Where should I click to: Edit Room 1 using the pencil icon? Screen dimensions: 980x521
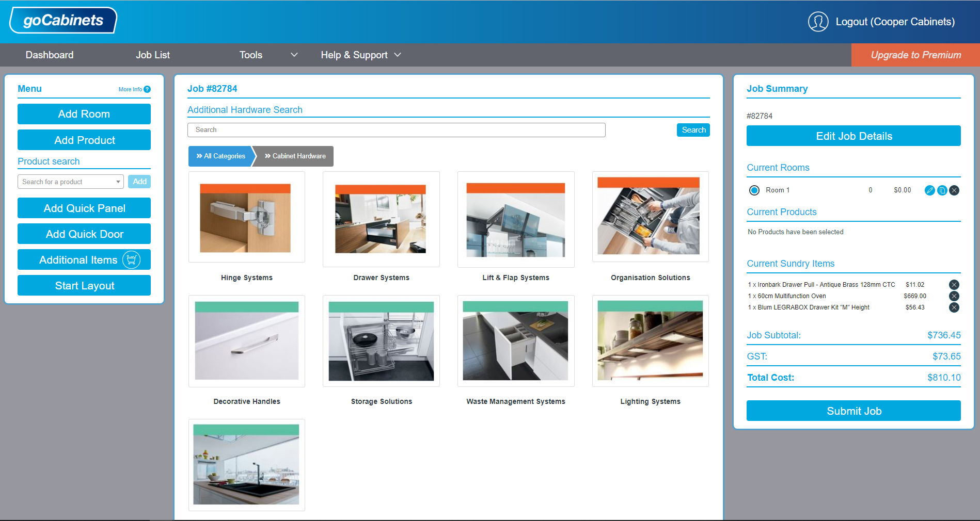930,190
